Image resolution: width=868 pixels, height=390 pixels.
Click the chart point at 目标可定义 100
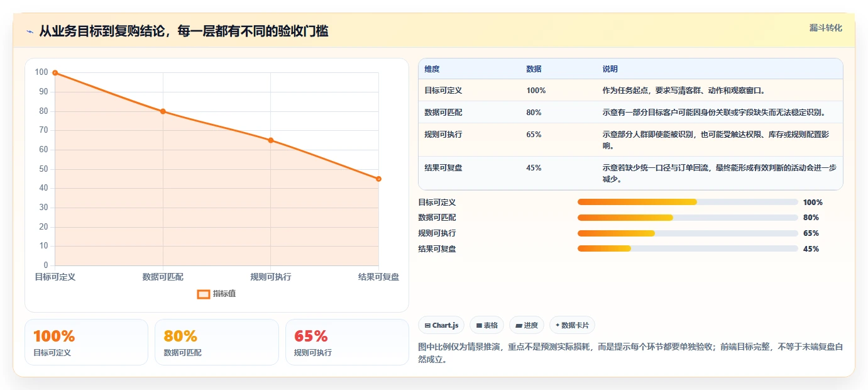pos(55,73)
